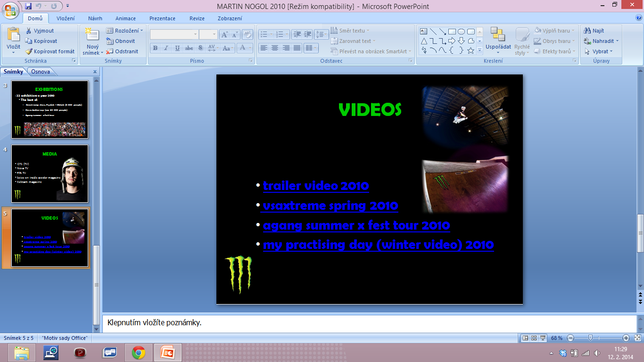Open the Animace ribbon tab
Image resolution: width=644 pixels, height=362 pixels.
[x=125, y=18]
